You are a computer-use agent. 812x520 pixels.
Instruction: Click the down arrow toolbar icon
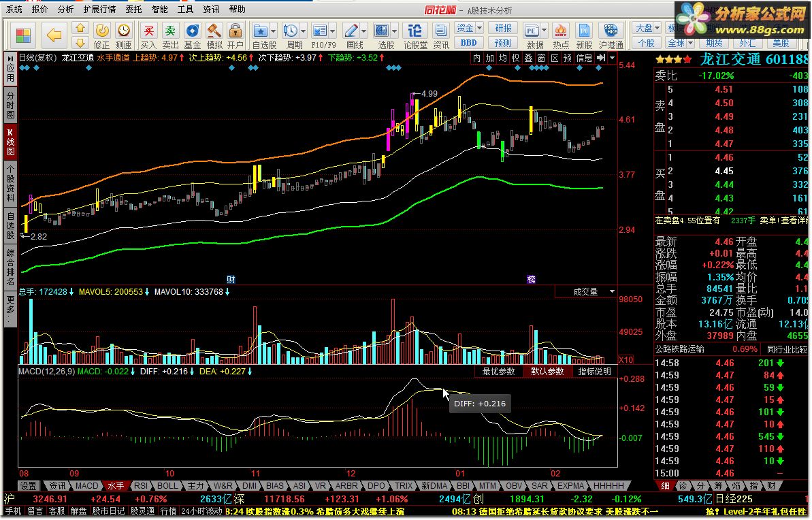point(80,43)
